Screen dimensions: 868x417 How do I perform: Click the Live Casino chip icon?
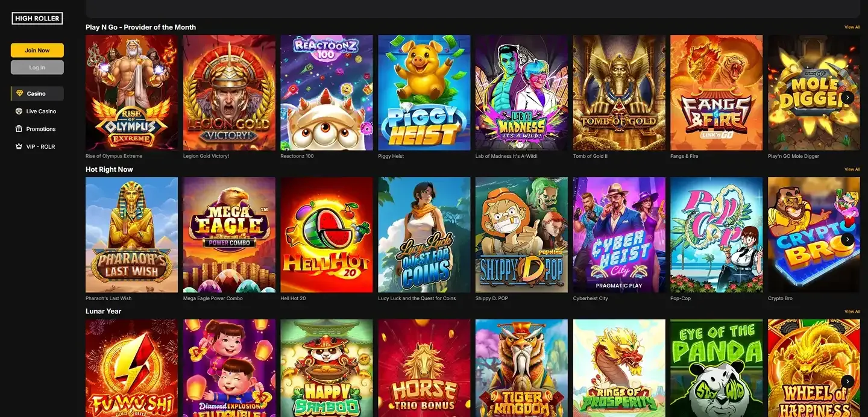pyautogui.click(x=19, y=111)
